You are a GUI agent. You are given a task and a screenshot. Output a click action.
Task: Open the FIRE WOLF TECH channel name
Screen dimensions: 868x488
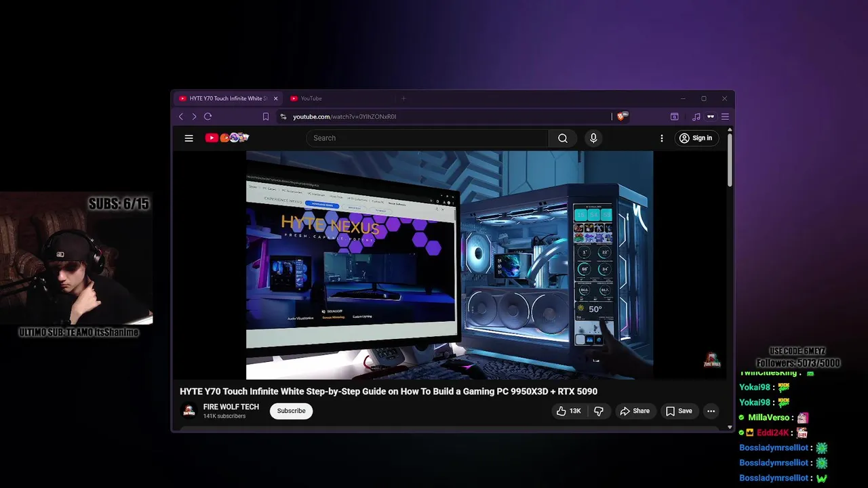pos(231,407)
